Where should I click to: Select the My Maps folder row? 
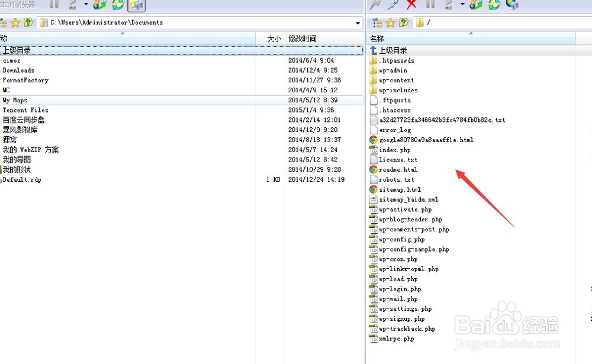(181, 100)
